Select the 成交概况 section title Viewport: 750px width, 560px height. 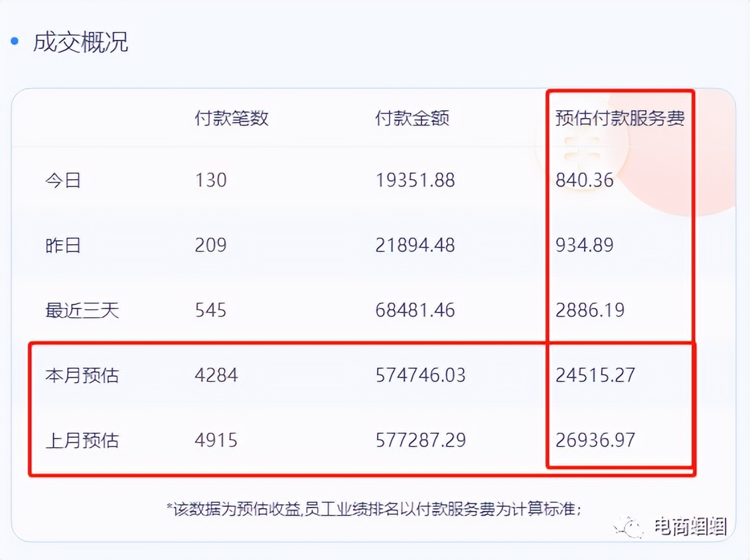[80, 42]
